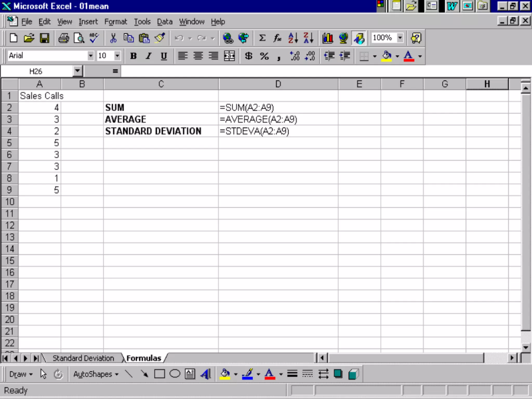Click the Merge and Center icon
The image size is (532, 399).
pos(229,56)
